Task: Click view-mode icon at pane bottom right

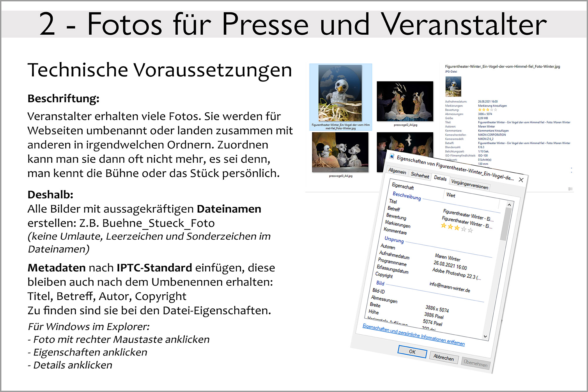Action: tap(570, 189)
